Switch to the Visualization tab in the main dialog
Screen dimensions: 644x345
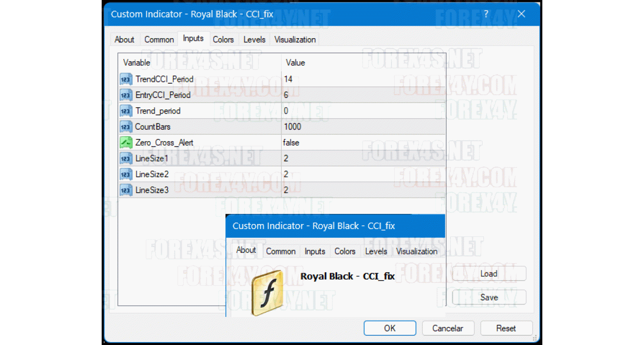click(x=295, y=40)
